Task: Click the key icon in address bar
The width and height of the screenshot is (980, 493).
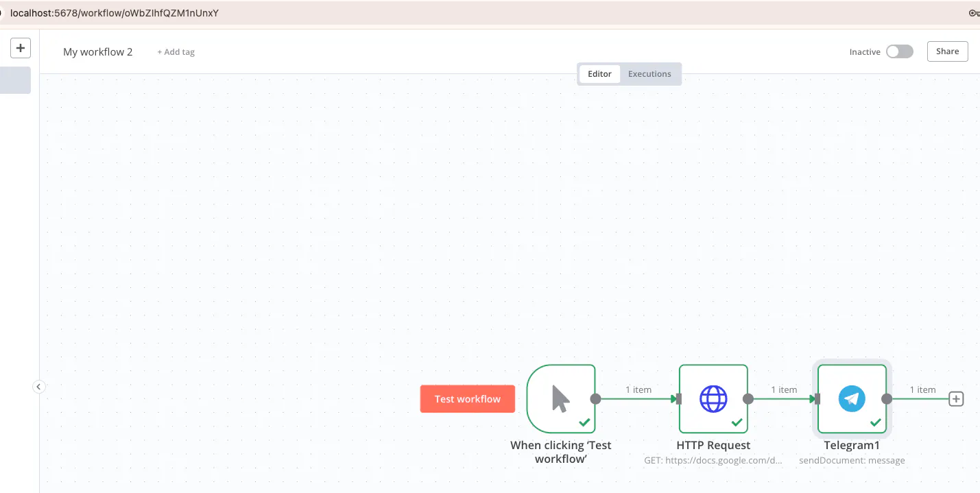Action: point(974,13)
